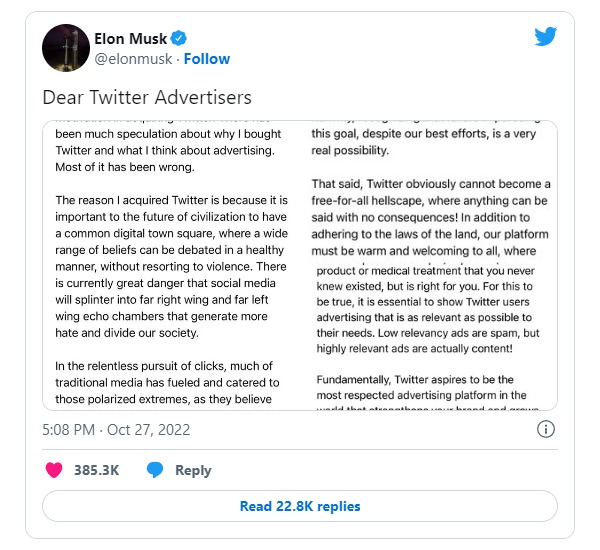Viewport: 600px width, 550px height.
Task: Open the Elon Musk display name link
Action: tap(129, 39)
